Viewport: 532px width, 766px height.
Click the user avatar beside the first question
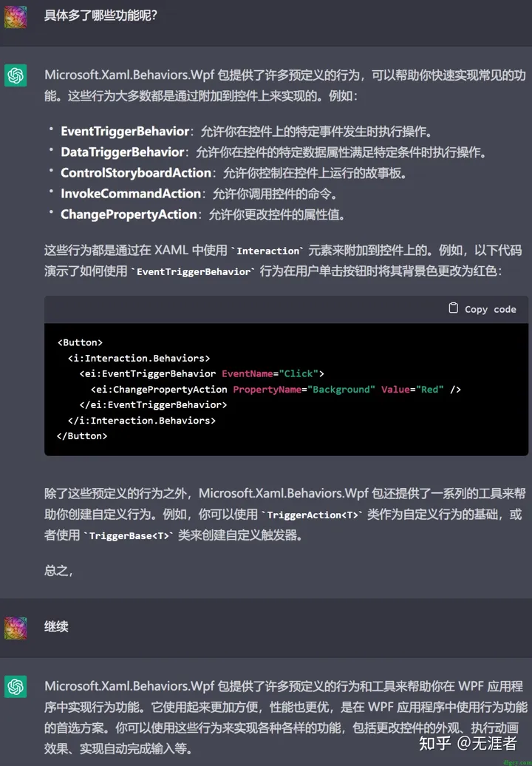pos(16,16)
